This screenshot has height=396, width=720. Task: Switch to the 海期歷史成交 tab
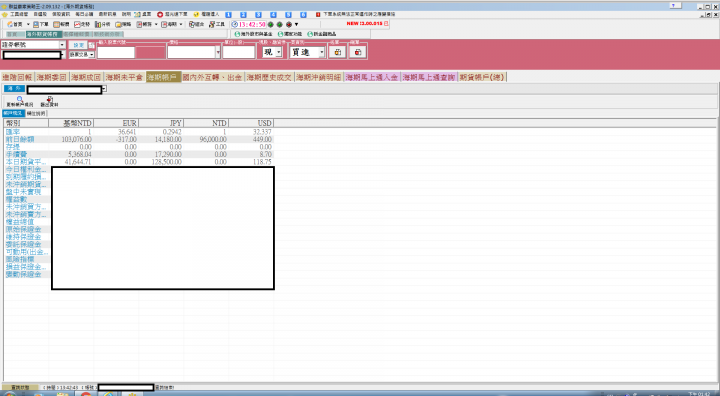pos(269,77)
